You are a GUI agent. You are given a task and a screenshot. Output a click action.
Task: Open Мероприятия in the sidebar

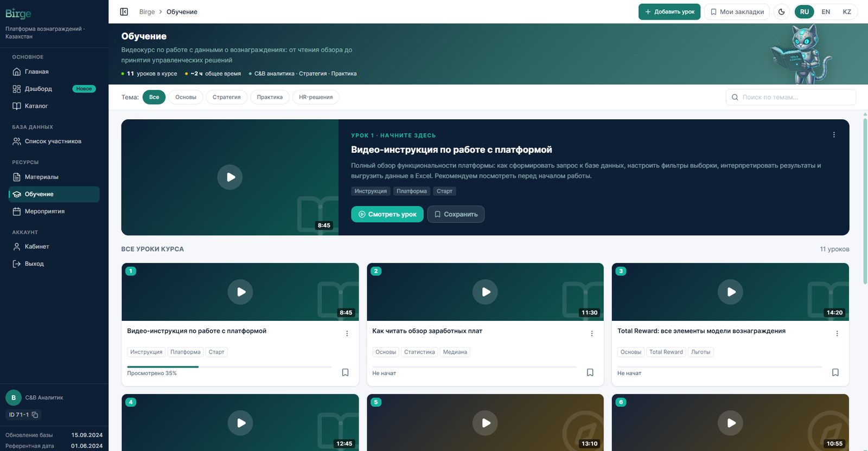[x=54, y=211]
